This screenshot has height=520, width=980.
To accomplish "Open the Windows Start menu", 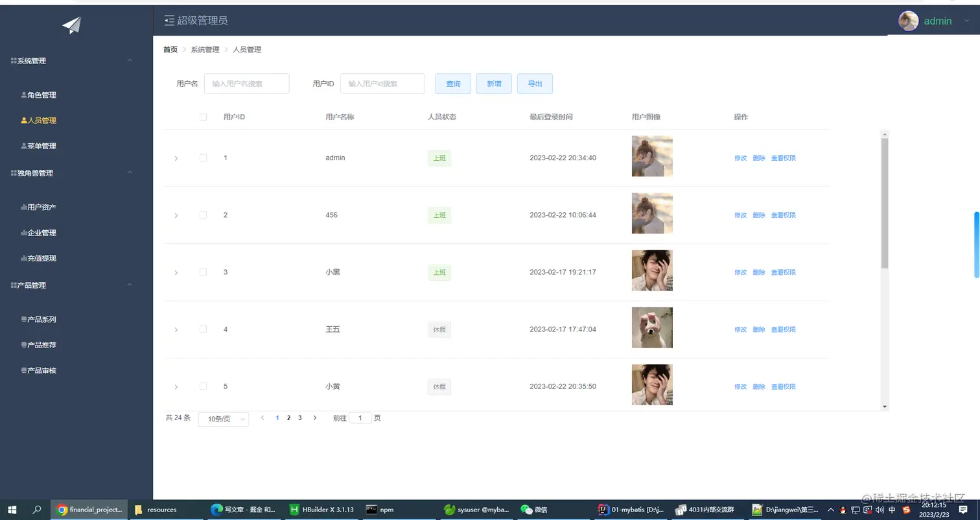I will (12, 510).
